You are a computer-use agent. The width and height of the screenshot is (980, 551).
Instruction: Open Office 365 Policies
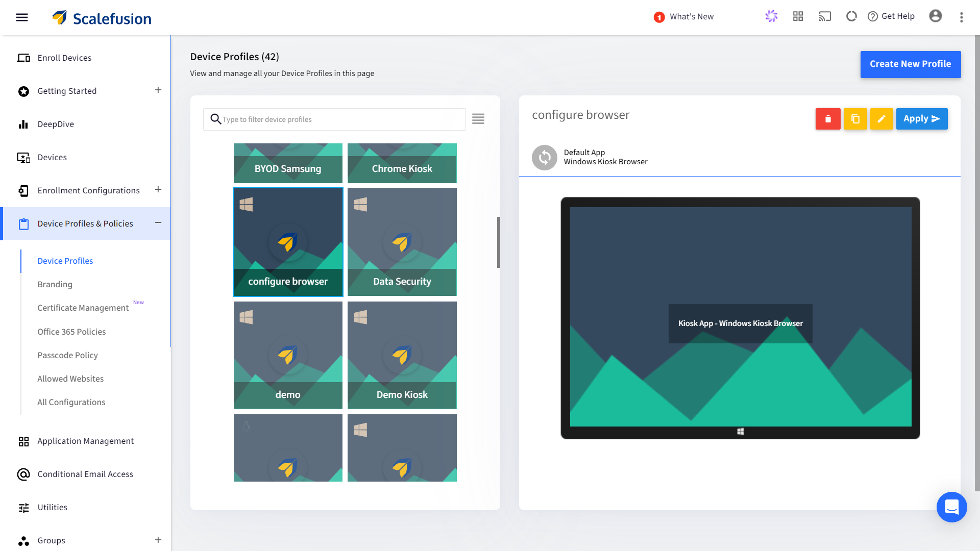click(x=71, y=332)
